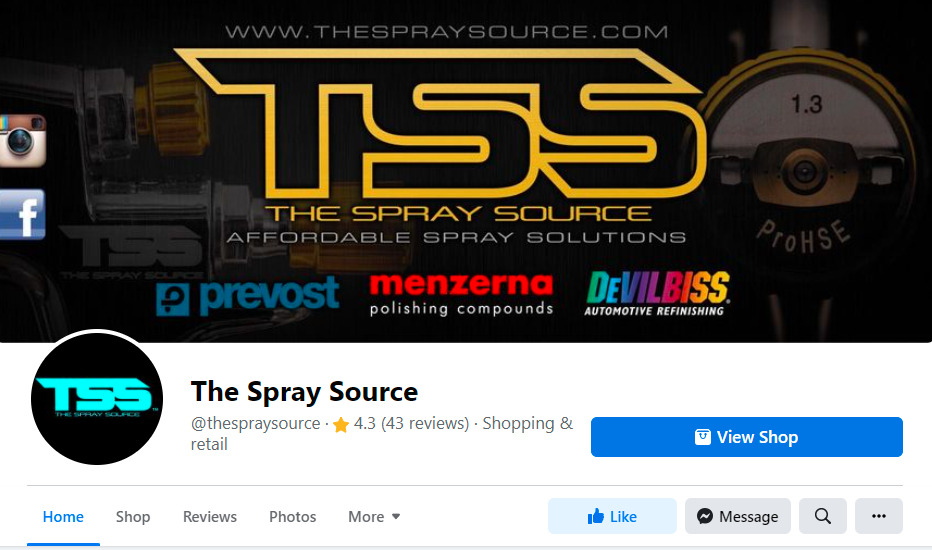The image size is (932, 550).
Task: Go to the Photos tab
Action: pos(292,517)
